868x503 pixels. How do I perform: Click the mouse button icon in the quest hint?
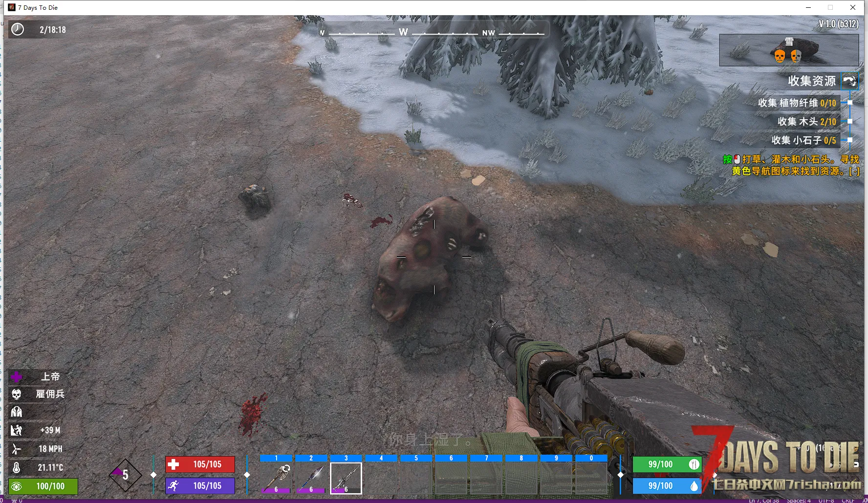[x=737, y=159]
